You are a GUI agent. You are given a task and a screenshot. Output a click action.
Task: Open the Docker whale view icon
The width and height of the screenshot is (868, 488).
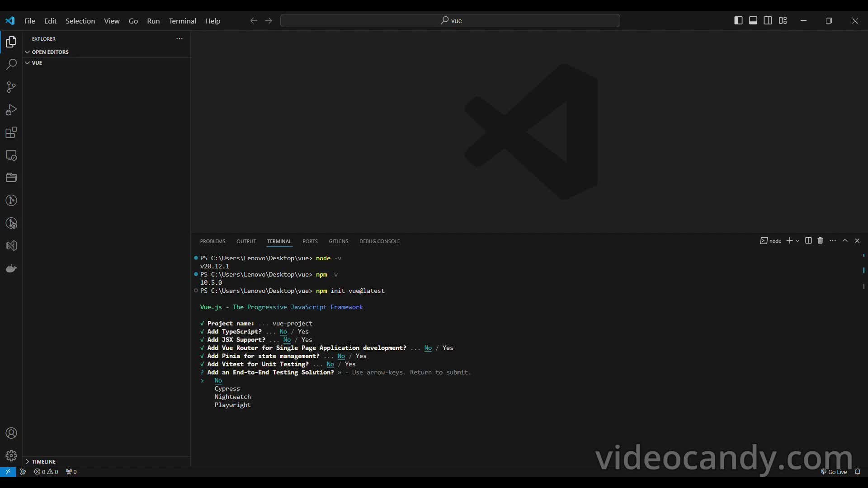click(11, 268)
